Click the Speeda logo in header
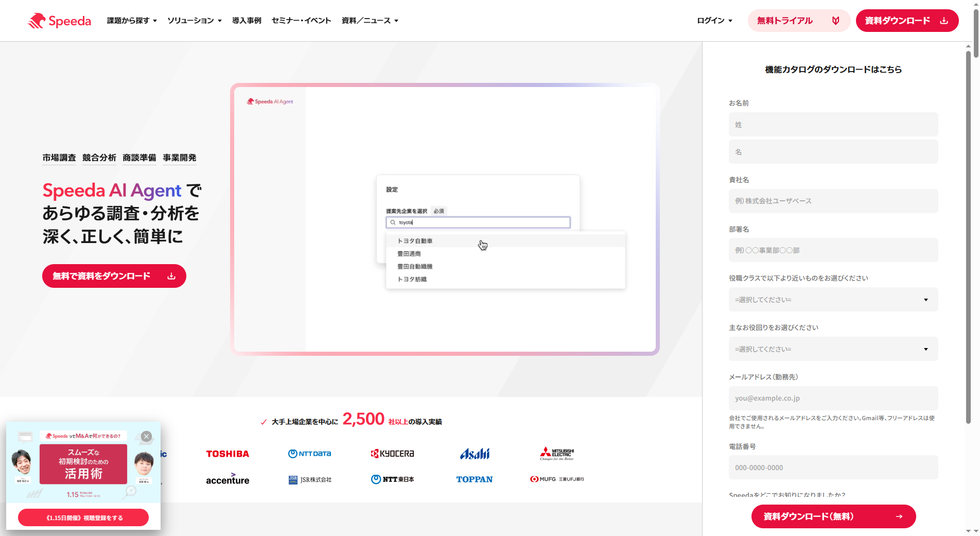This screenshot has width=980, height=536. click(59, 21)
